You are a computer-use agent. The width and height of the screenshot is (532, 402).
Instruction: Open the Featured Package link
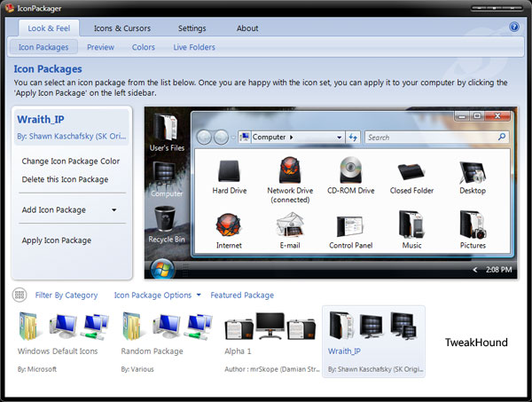pos(242,295)
